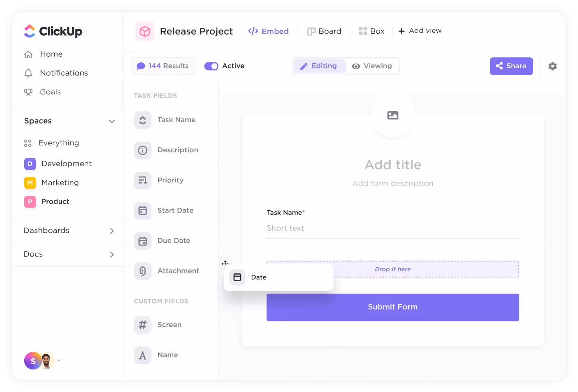Open the Marketing space
The width and height of the screenshot is (578, 392).
60,182
